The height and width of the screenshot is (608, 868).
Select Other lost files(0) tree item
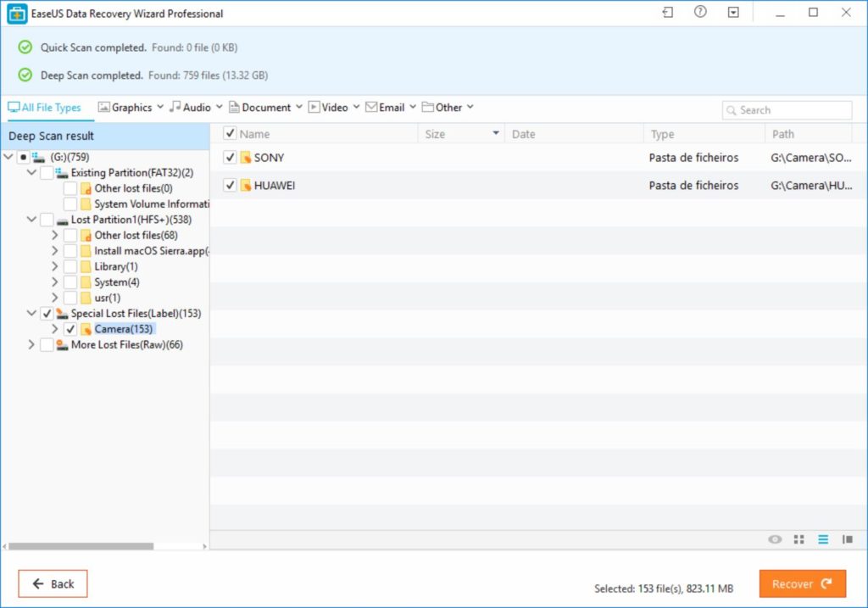tap(133, 188)
